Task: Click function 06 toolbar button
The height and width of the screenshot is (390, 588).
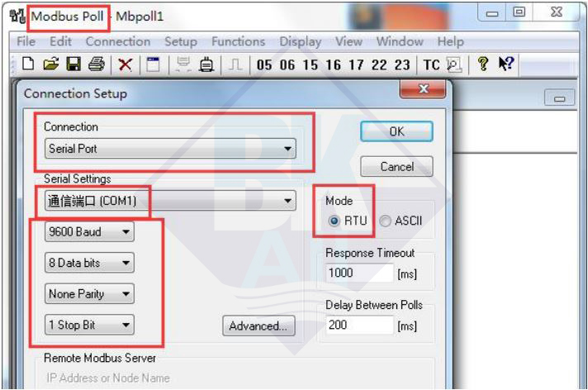Action: point(287,65)
